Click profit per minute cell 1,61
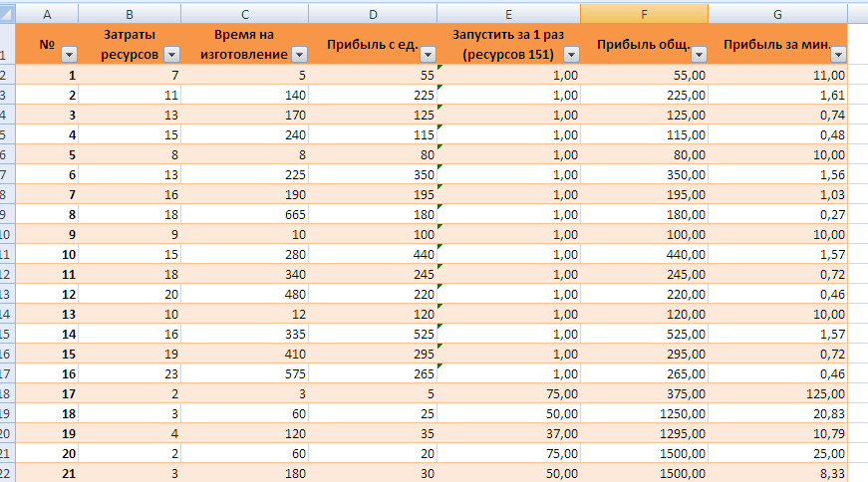This screenshot has height=482, width=868. pyautogui.click(x=777, y=95)
